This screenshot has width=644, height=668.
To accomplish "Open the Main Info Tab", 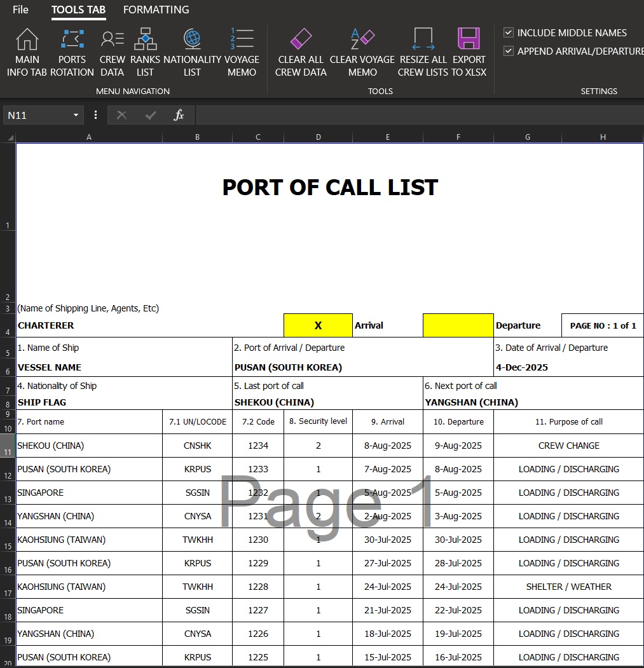I will click(x=27, y=53).
